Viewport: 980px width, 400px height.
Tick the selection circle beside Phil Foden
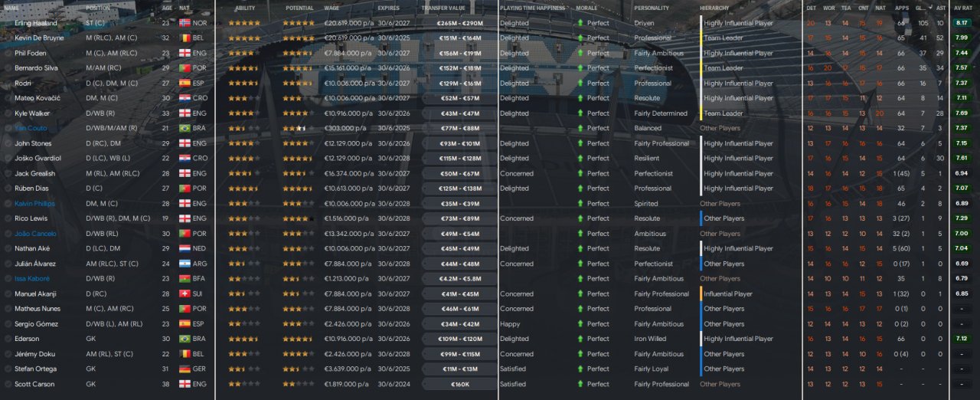(x=8, y=53)
